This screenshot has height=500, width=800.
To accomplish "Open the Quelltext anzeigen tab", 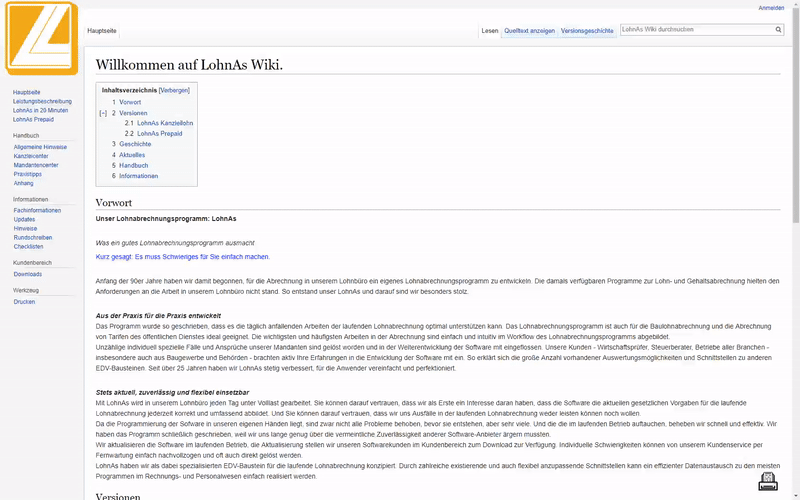I will (529, 31).
